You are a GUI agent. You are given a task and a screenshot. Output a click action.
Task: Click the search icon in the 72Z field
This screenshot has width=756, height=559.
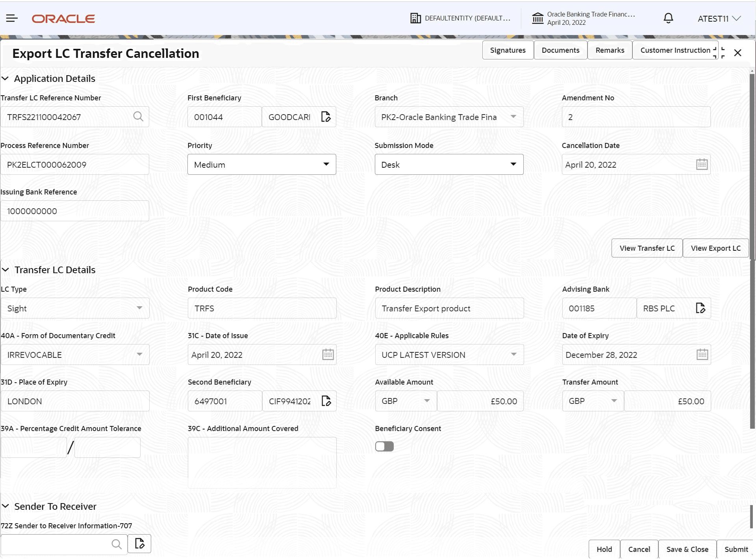coord(117,544)
